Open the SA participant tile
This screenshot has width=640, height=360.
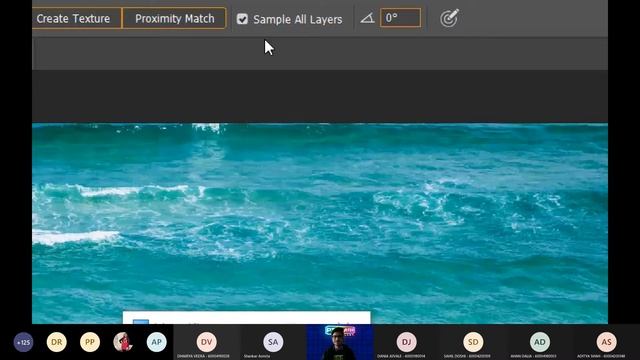click(x=273, y=342)
